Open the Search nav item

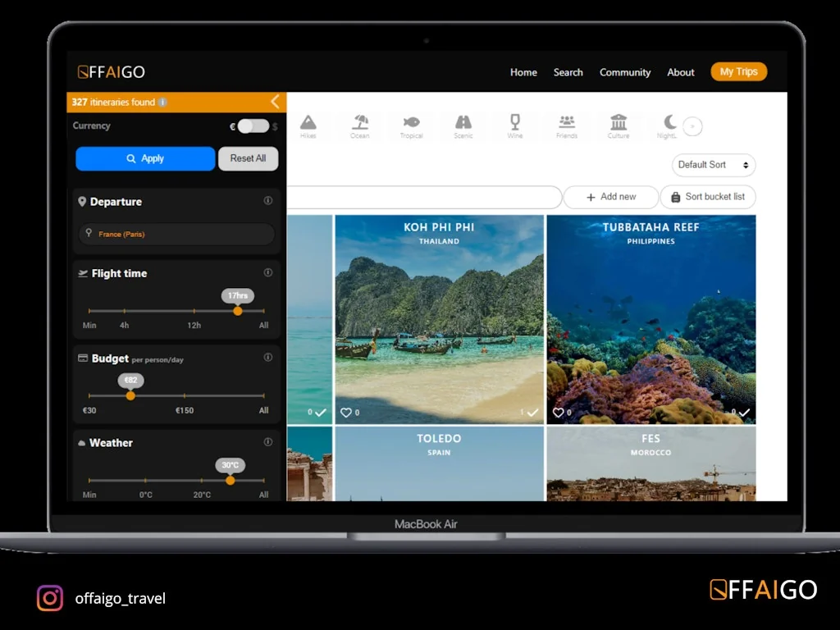tap(568, 72)
